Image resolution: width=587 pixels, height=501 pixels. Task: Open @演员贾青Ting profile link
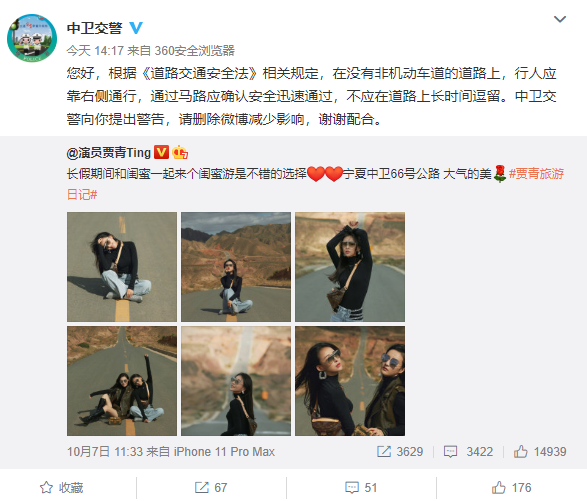point(109,153)
